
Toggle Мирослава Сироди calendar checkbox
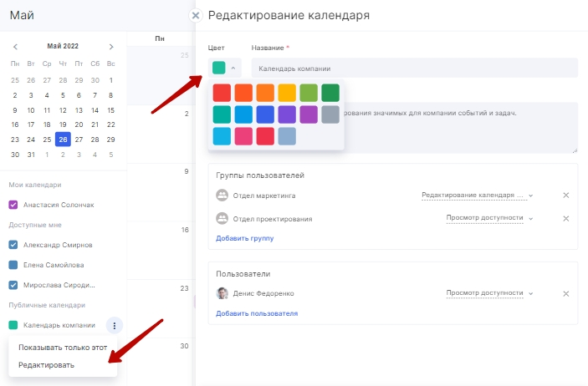[13, 285]
